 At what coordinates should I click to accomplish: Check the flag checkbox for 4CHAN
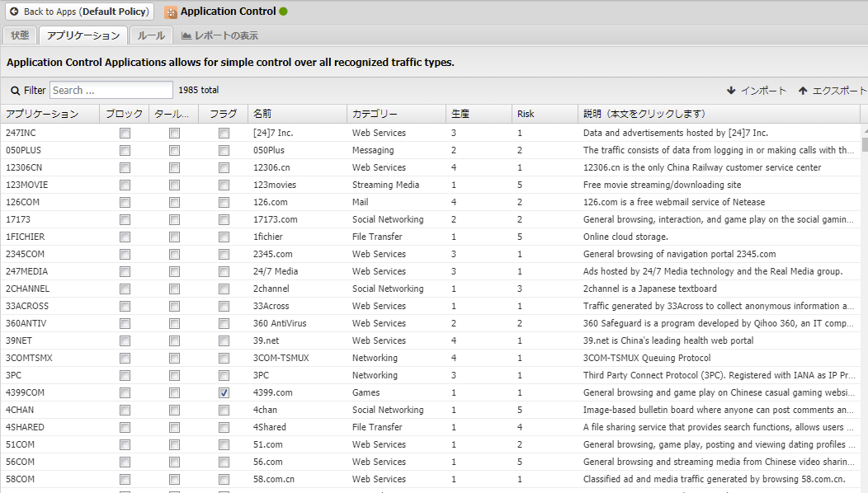[x=224, y=411]
